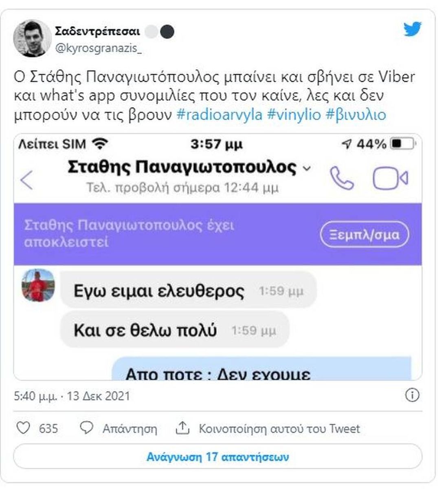Expand the Σταθης Παναγιωτοπουλος chat name chevron
Image resolution: width=448 pixels, height=498 pixels.
pos(307,168)
